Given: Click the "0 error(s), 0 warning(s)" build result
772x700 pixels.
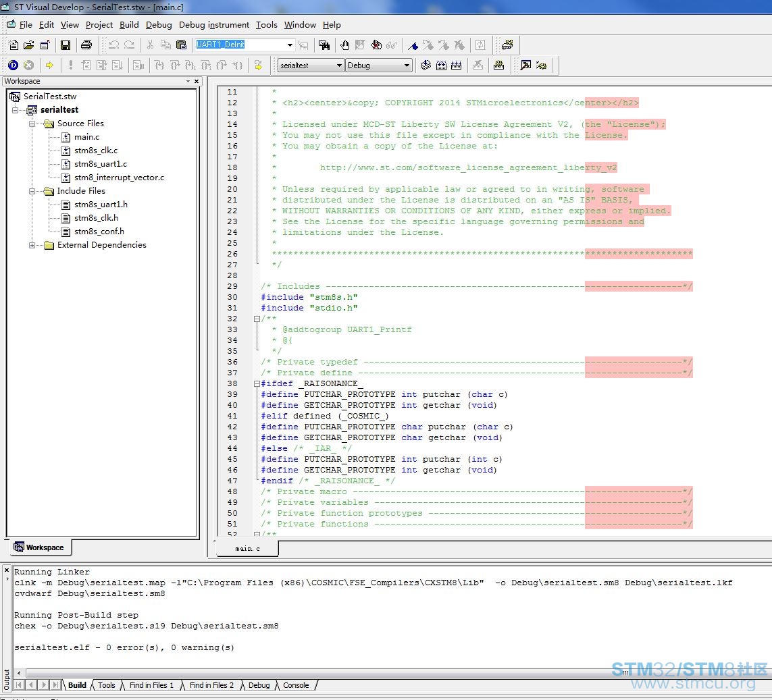Looking at the screenshot, I should 170,648.
